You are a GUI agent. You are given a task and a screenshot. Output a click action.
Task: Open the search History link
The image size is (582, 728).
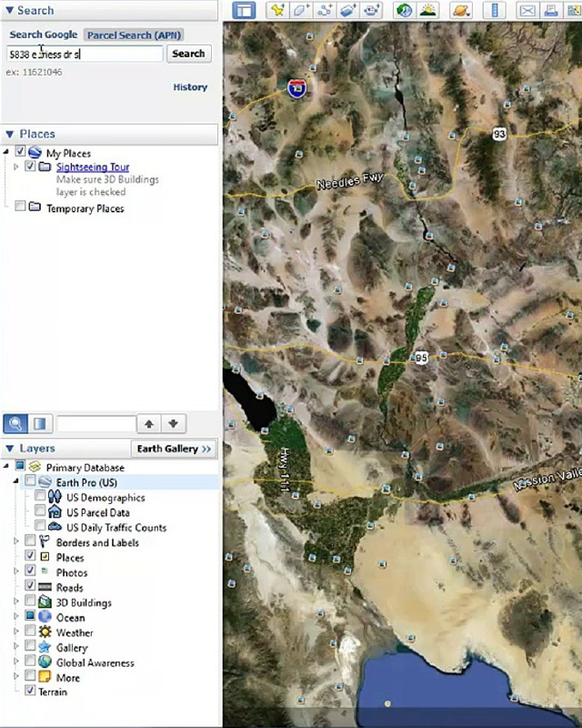(x=190, y=87)
